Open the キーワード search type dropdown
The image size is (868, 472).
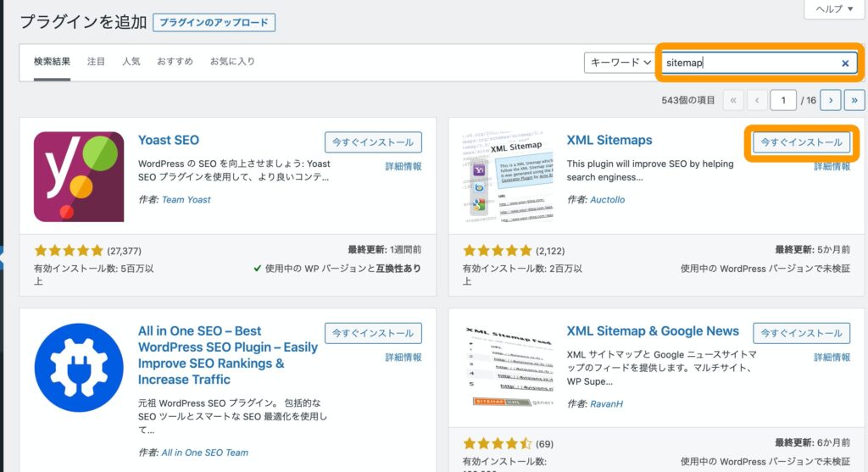click(x=620, y=63)
